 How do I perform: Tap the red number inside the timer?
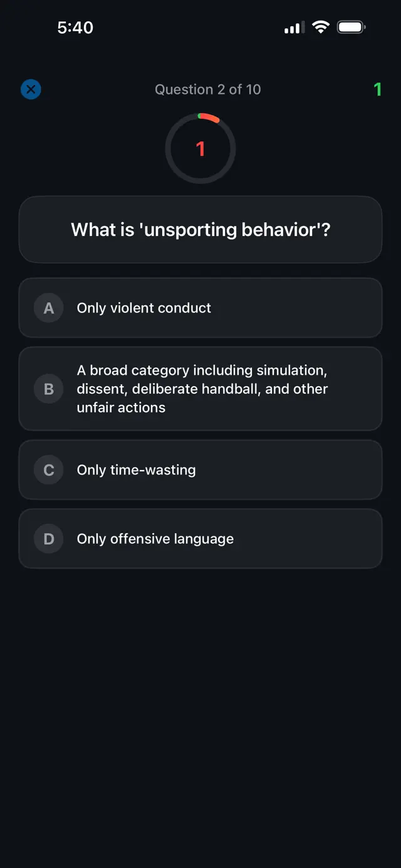coord(200,148)
